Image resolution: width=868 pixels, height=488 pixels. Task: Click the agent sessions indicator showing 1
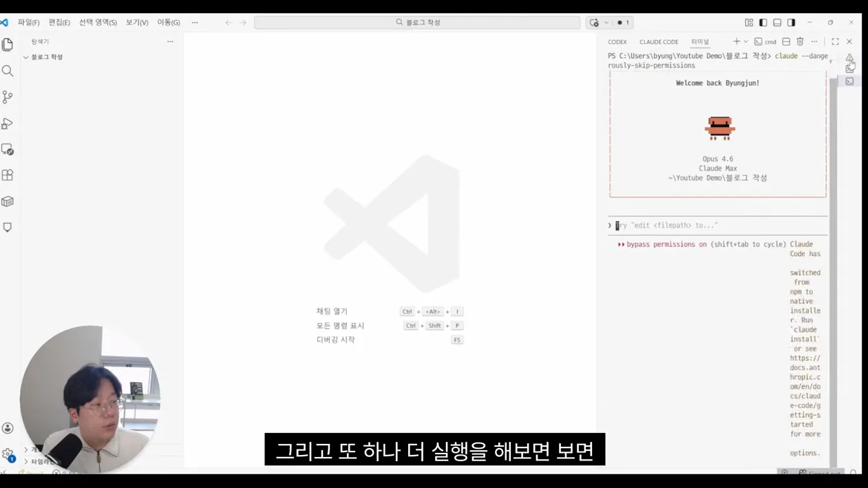point(623,23)
